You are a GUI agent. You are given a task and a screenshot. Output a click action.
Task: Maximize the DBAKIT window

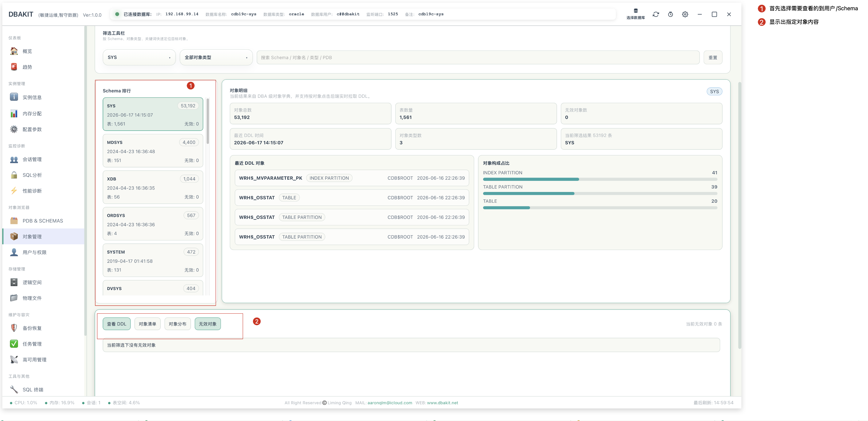714,14
